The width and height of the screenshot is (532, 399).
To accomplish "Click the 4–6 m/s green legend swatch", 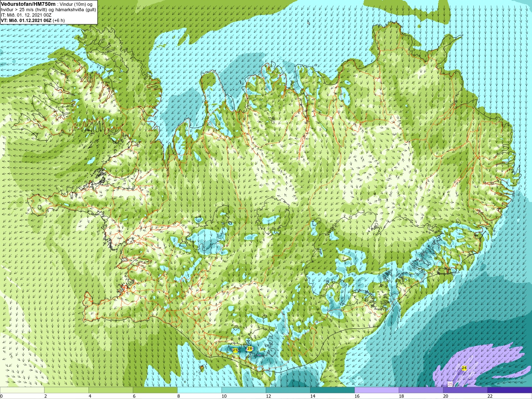I will coord(111,390).
